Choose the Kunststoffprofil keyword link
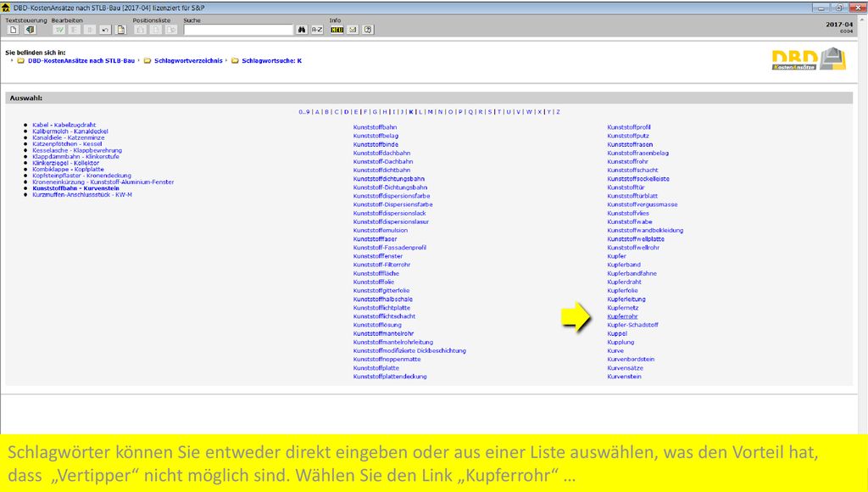868x492 pixels. 629,127
